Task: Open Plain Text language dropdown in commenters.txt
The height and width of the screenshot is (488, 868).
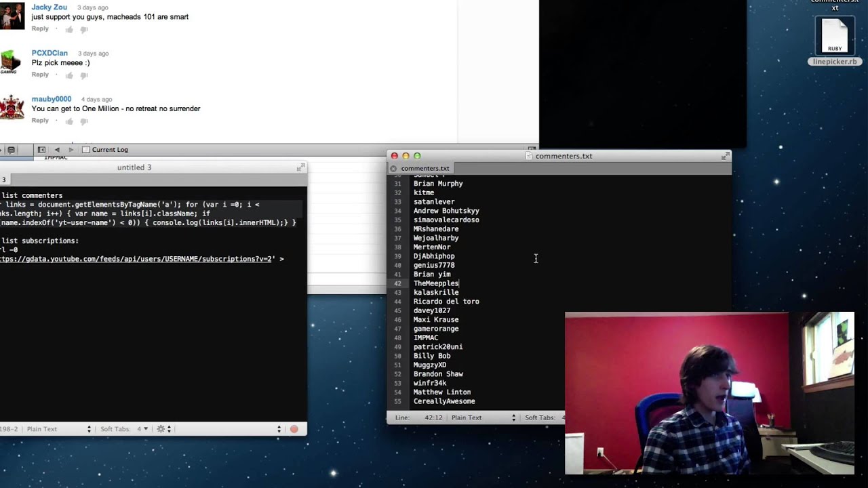Action: pyautogui.click(x=484, y=418)
